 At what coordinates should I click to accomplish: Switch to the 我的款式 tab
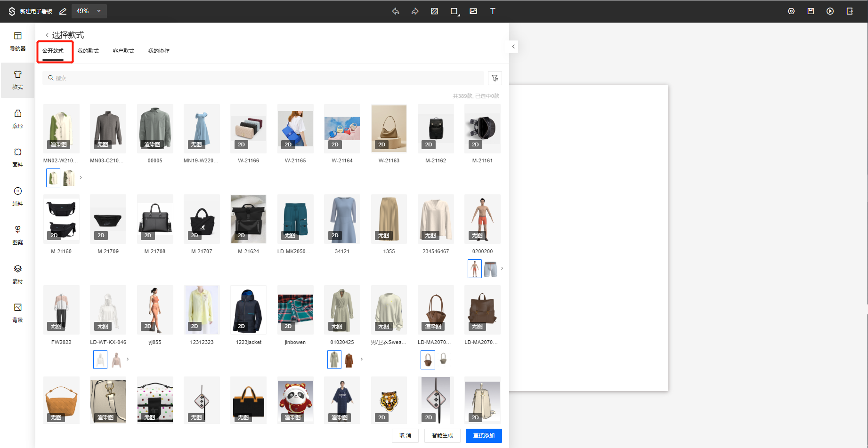(x=88, y=51)
